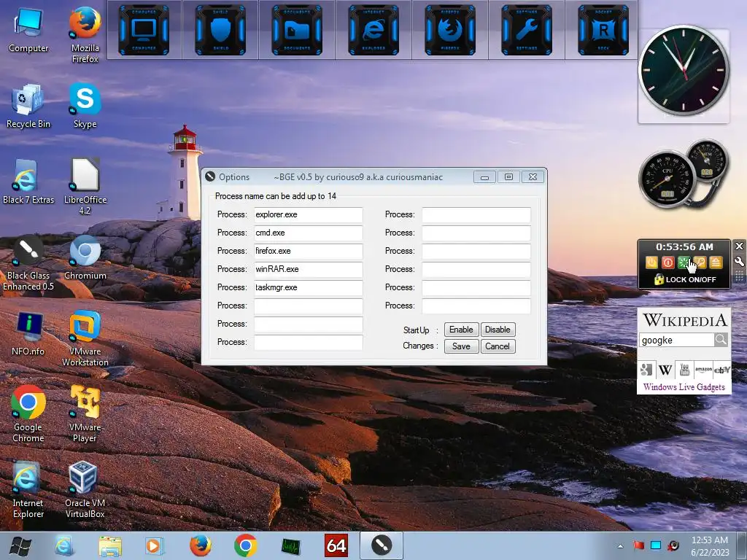This screenshot has width=747, height=560.
Task: Open Windows Media Player from taskbar
Action: click(153, 545)
